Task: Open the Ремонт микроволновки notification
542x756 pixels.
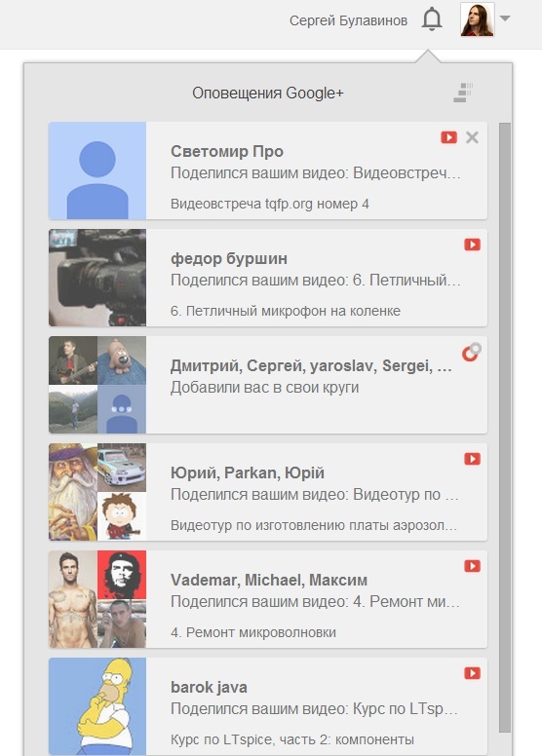Action: tap(268, 599)
